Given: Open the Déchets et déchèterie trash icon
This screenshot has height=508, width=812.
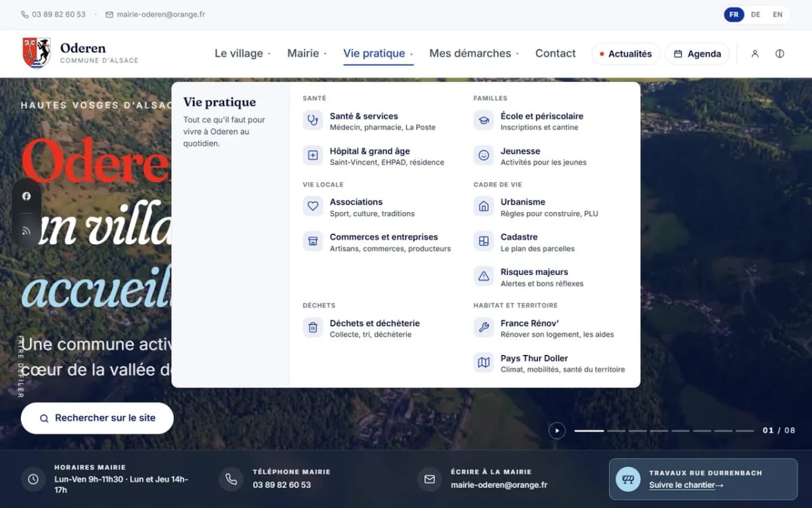Looking at the screenshot, I should (x=313, y=328).
